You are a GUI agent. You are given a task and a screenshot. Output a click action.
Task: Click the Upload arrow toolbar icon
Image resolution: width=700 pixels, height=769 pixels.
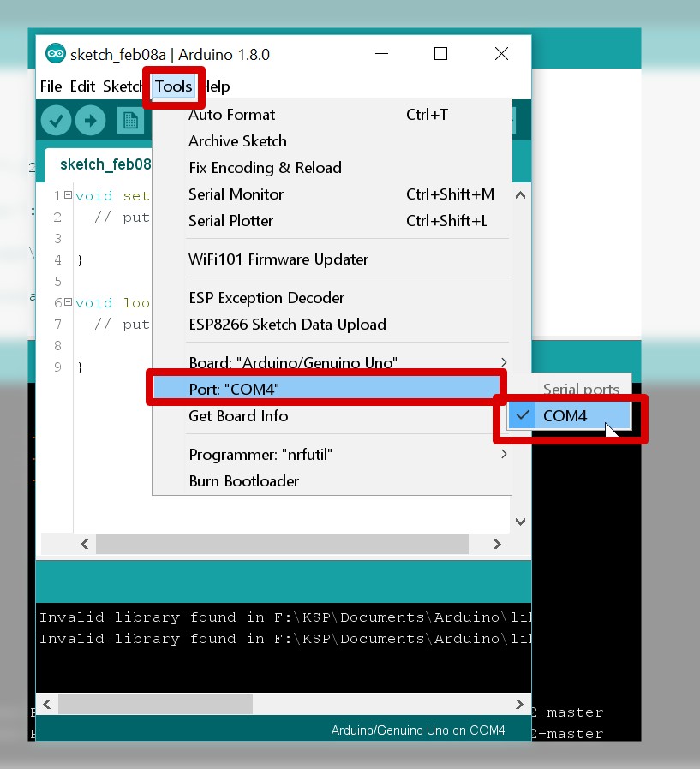[x=90, y=121]
